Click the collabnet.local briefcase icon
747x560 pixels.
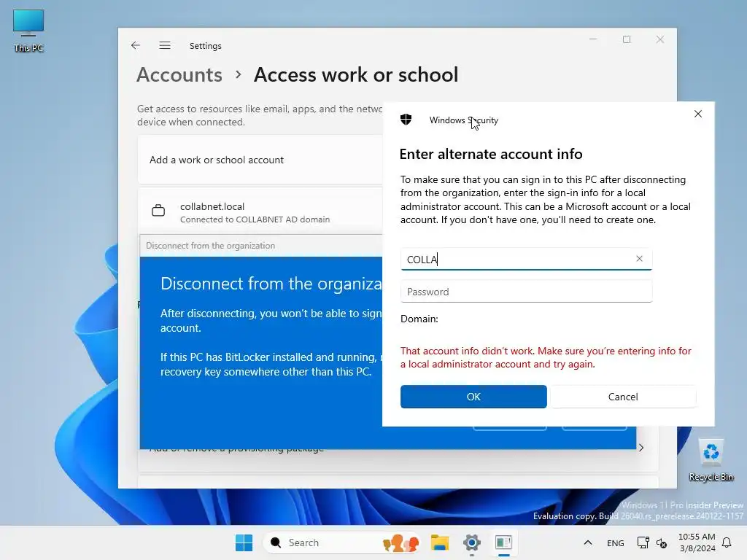click(x=158, y=211)
